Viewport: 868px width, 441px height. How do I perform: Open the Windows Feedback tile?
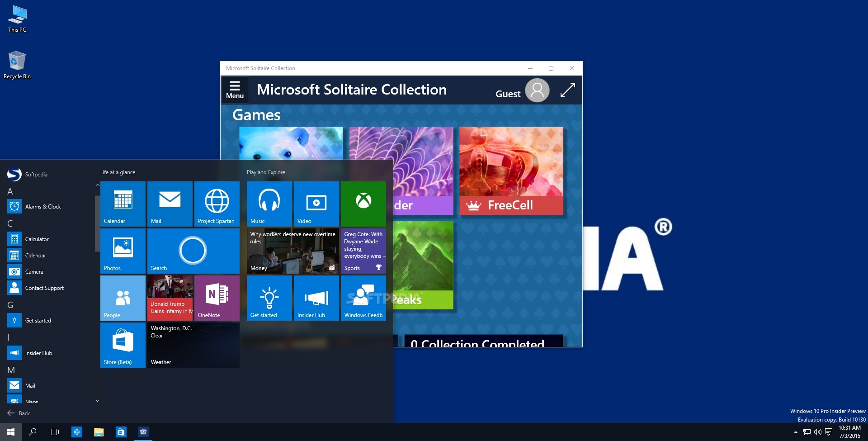coord(363,298)
